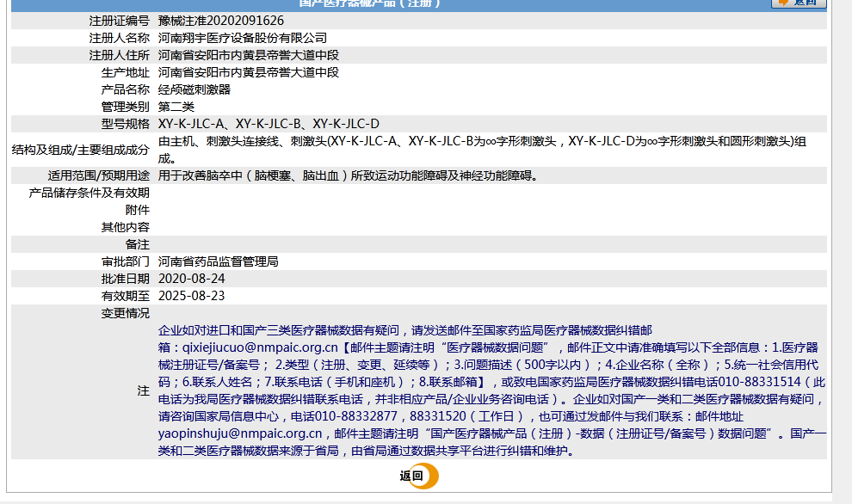Click the 附件 label
The image size is (852, 504).
tap(138, 210)
